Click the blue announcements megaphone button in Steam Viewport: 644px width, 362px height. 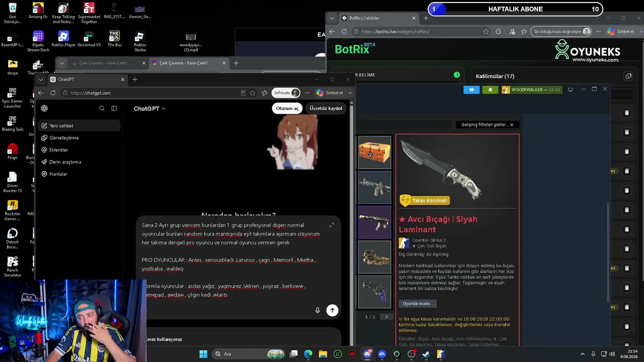(x=471, y=89)
